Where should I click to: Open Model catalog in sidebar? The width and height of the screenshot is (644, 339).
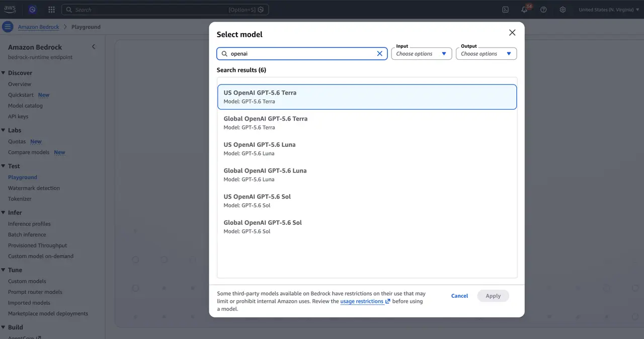25,106
